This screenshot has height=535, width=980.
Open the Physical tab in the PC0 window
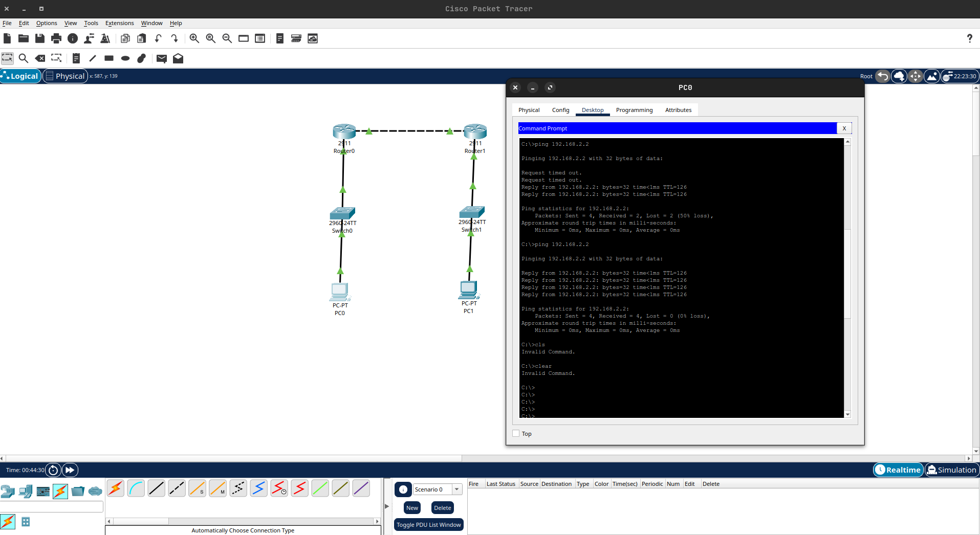[529, 110]
